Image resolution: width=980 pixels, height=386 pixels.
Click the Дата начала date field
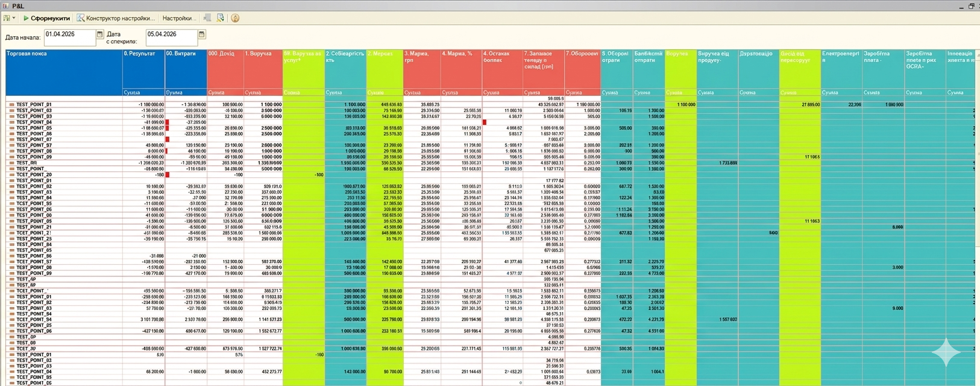(70, 37)
